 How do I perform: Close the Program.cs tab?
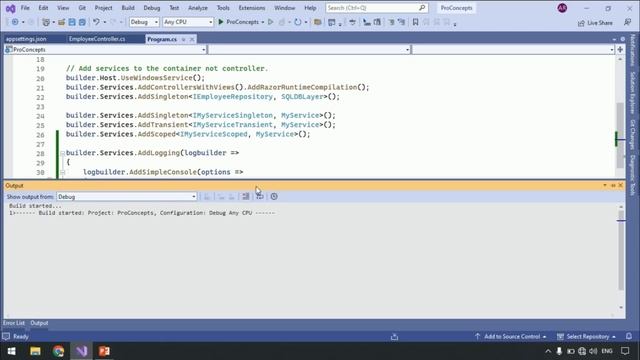pos(192,39)
